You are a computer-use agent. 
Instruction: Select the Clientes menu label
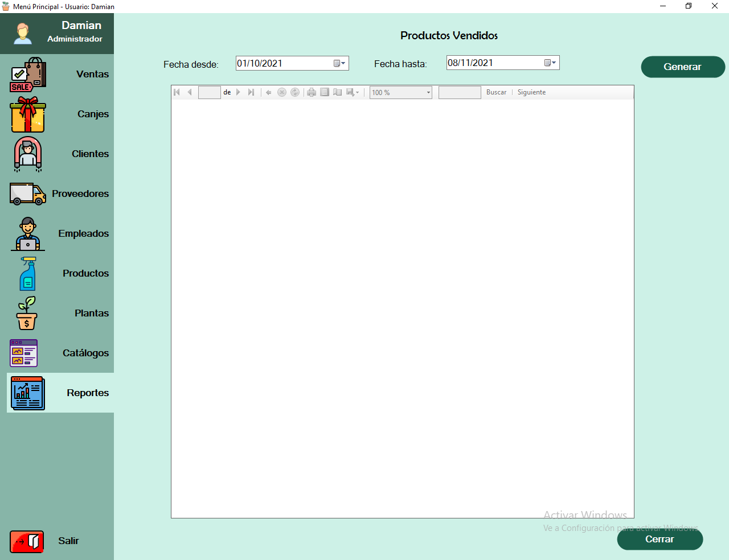[90, 154]
